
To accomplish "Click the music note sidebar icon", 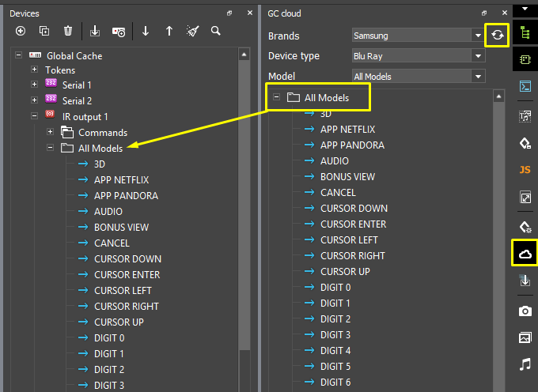I will (525, 364).
